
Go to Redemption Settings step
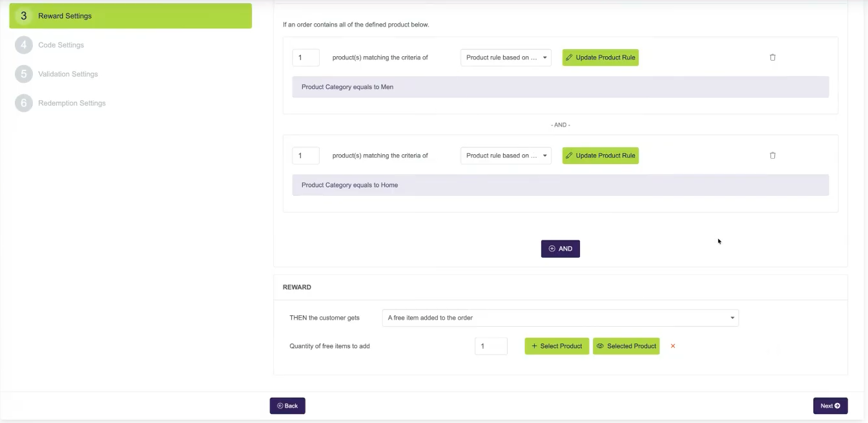[x=72, y=103]
